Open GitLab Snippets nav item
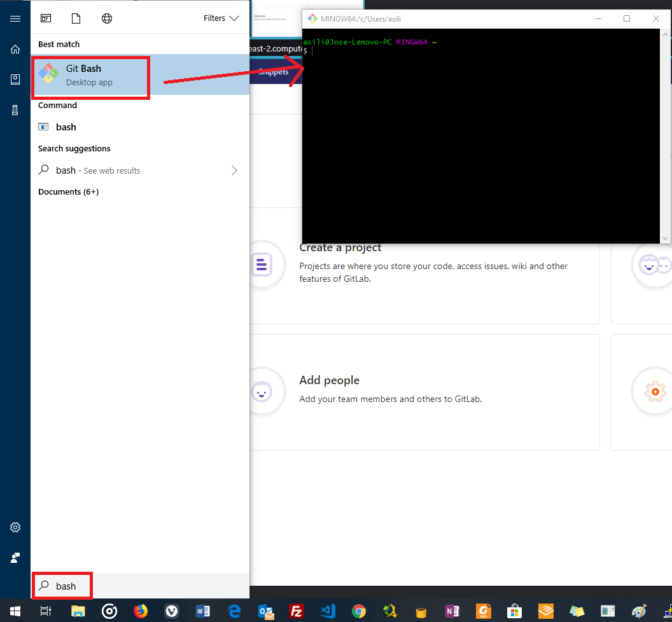The height and width of the screenshot is (622, 672). 274,71
